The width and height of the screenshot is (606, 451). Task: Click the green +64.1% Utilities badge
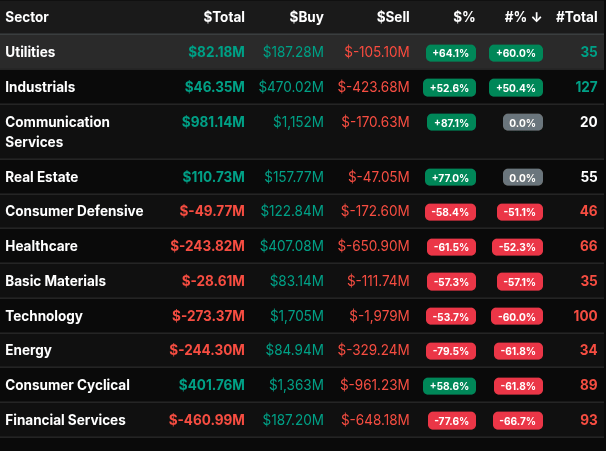451,53
